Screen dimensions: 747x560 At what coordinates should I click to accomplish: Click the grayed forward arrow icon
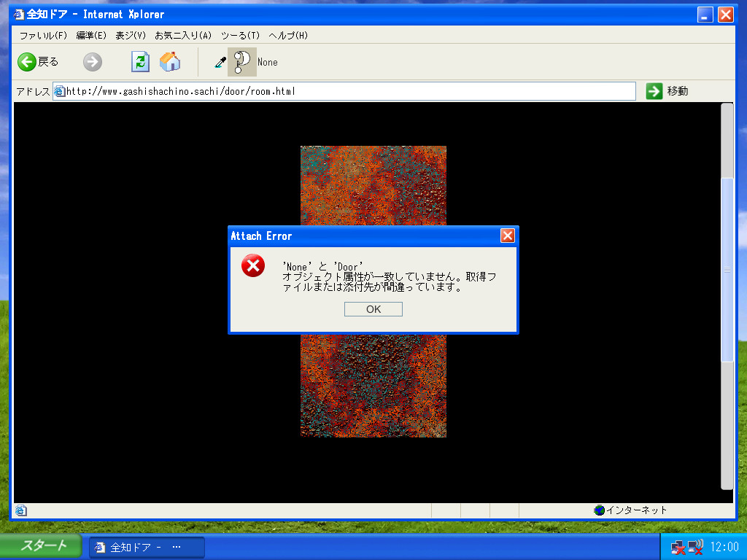click(x=92, y=62)
